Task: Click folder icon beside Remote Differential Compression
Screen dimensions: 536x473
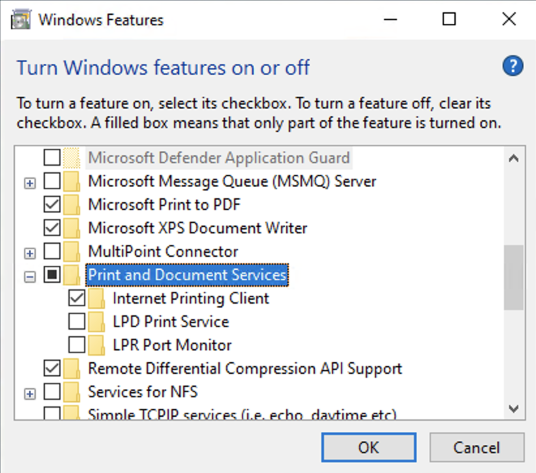Action: click(71, 368)
